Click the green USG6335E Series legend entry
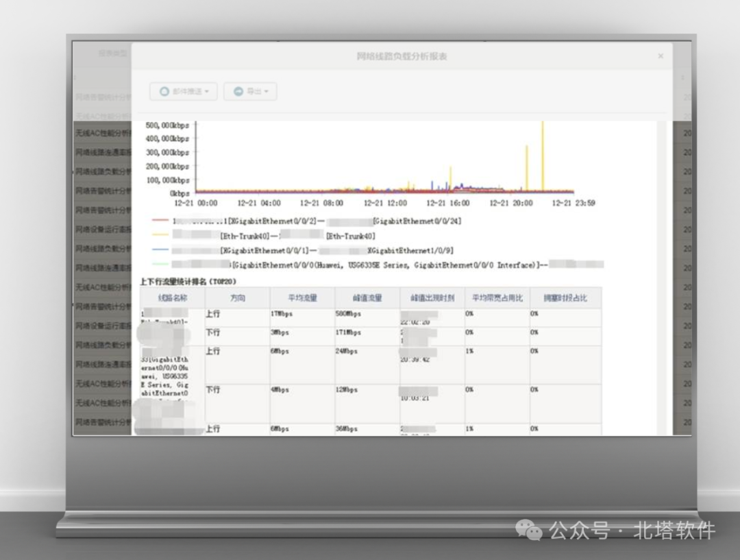Screen dimensions: 740x560 tap(378, 265)
